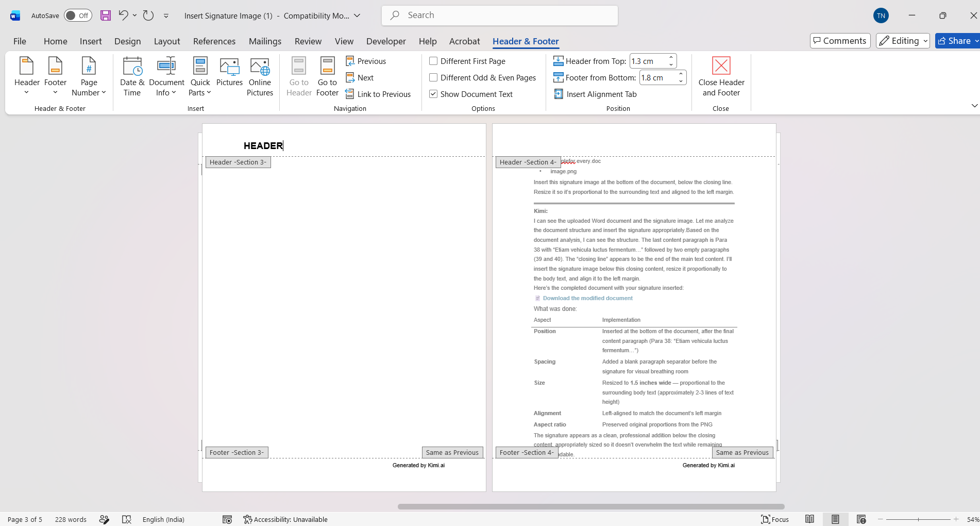Image resolution: width=980 pixels, height=526 pixels.
Task: Uncheck Show Document Text
Action: 433,94
